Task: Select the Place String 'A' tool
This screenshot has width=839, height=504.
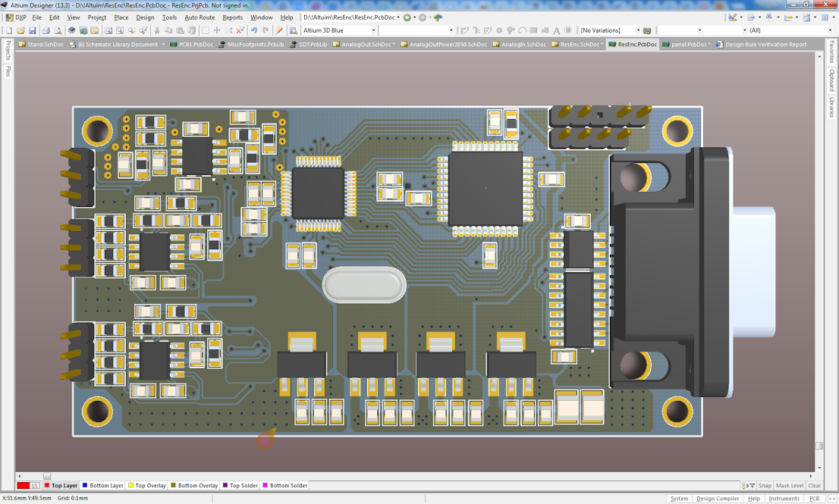Action: 557,30
